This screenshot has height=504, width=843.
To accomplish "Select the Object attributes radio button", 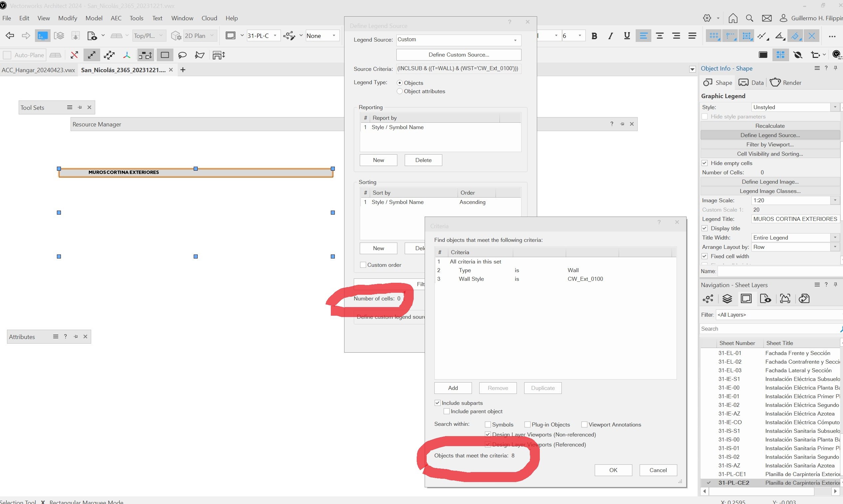I will point(400,91).
